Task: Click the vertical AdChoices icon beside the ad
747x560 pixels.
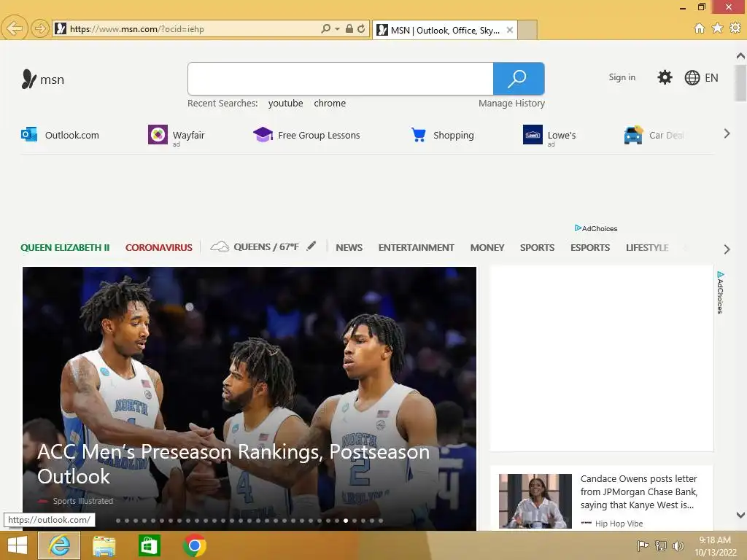Action: point(720,292)
